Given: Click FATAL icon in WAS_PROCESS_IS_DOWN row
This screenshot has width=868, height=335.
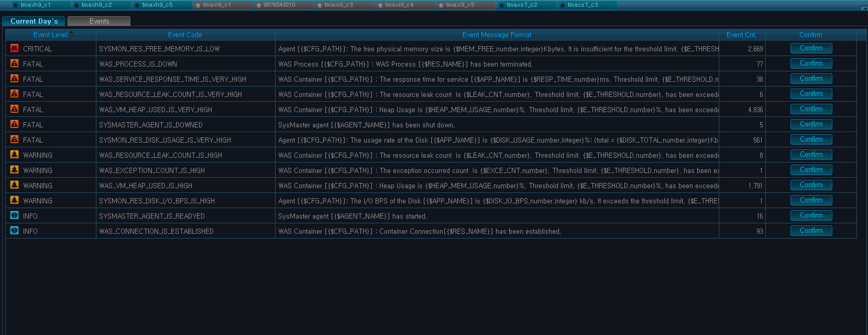Looking at the screenshot, I should (14, 63).
